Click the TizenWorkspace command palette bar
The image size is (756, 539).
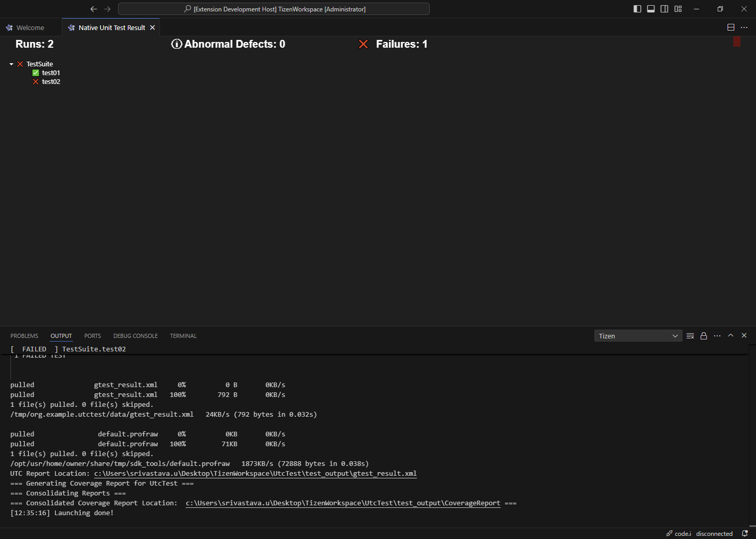point(274,9)
